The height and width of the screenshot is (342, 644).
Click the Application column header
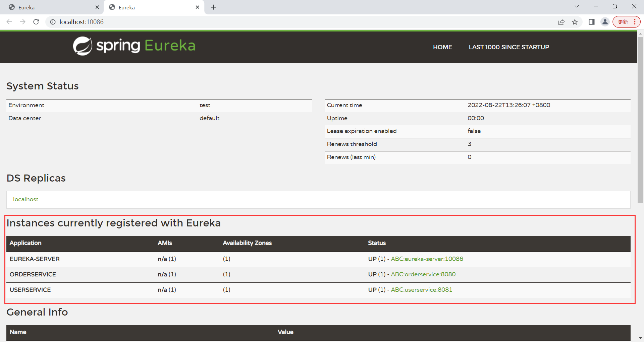pos(25,243)
